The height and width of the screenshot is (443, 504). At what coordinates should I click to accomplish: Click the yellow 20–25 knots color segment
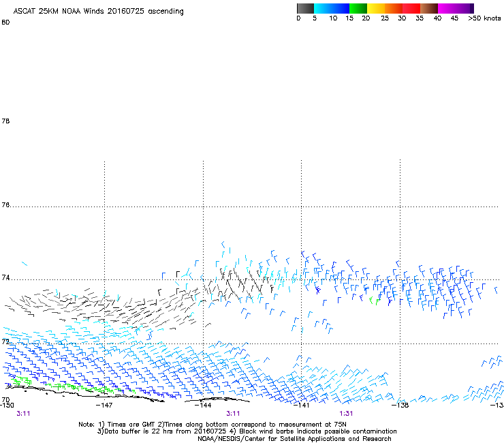tap(376, 8)
